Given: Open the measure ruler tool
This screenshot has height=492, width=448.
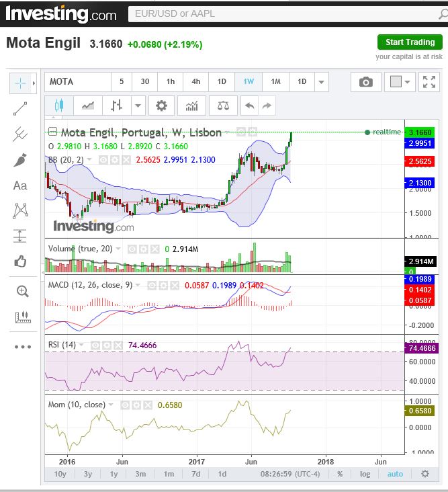Looking at the screenshot, I should click(23, 317).
